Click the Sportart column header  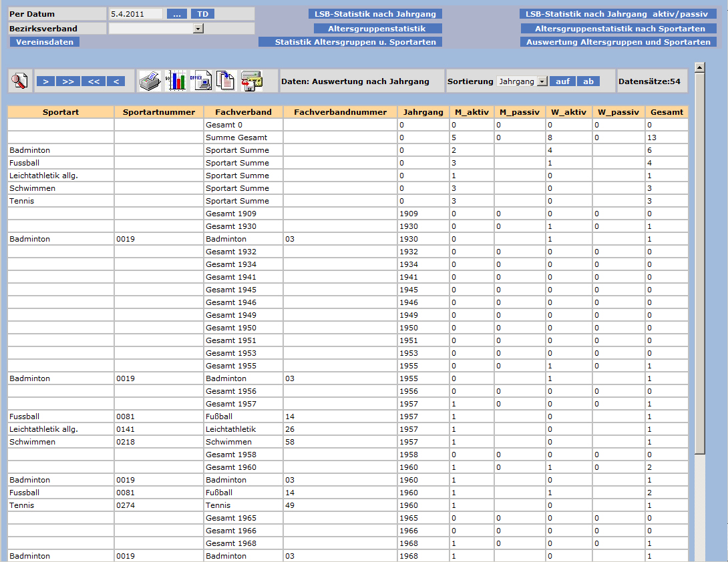pyautogui.click(x=61, y=112)
